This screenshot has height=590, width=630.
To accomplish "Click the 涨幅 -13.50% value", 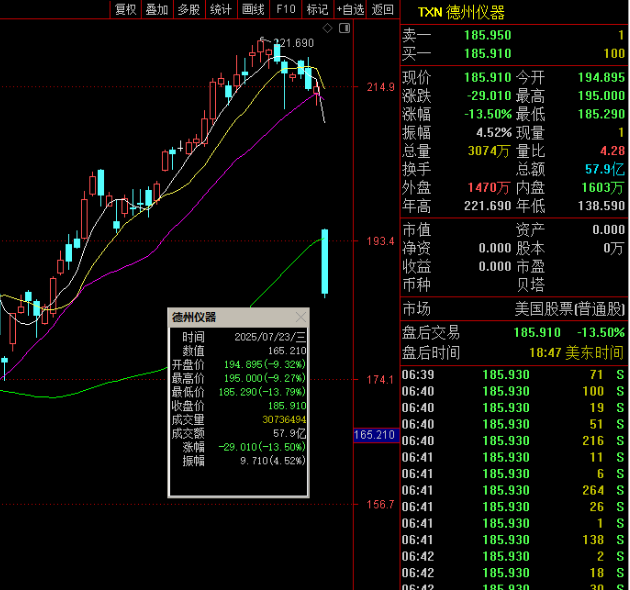I will (488, 114).
